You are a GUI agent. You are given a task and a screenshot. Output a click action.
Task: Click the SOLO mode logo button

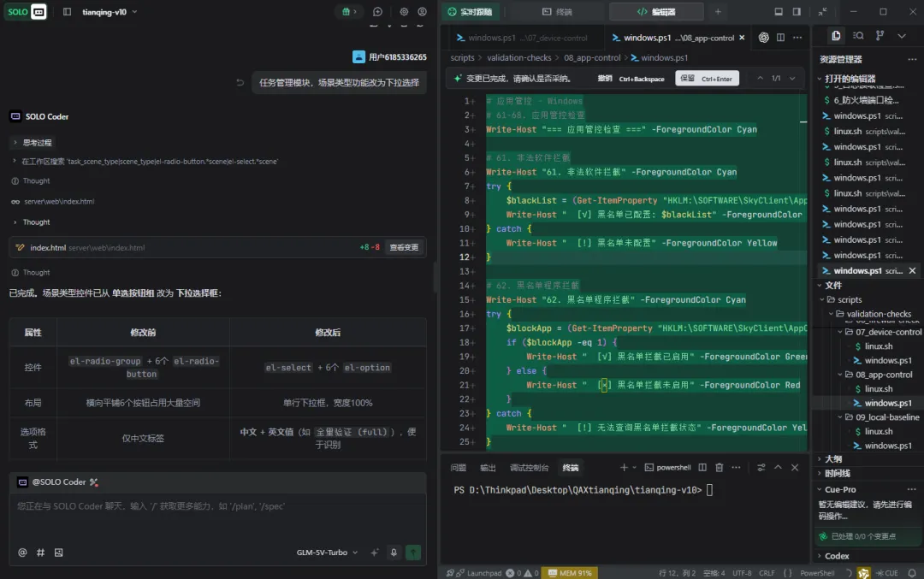click(26, 12)
